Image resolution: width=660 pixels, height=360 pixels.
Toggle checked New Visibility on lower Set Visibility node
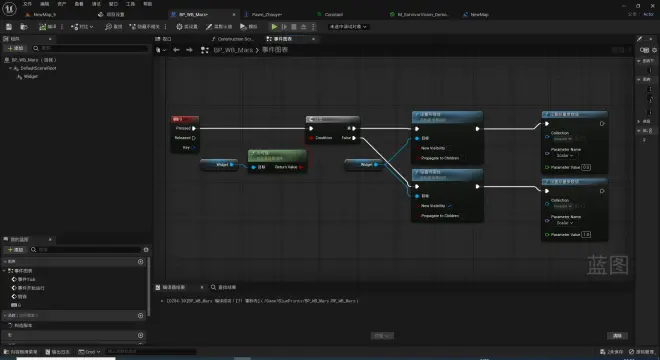click(450, 206)
